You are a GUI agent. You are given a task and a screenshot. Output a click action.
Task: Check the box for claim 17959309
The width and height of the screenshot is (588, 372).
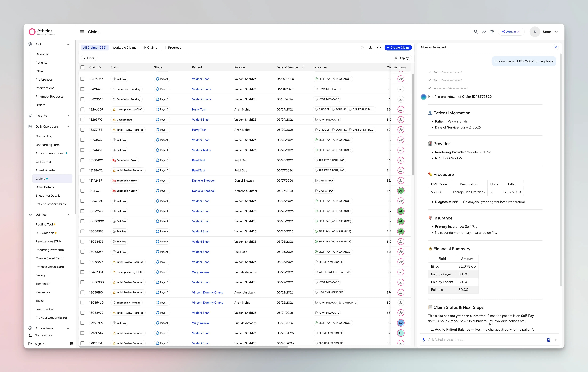click(82, 323)
